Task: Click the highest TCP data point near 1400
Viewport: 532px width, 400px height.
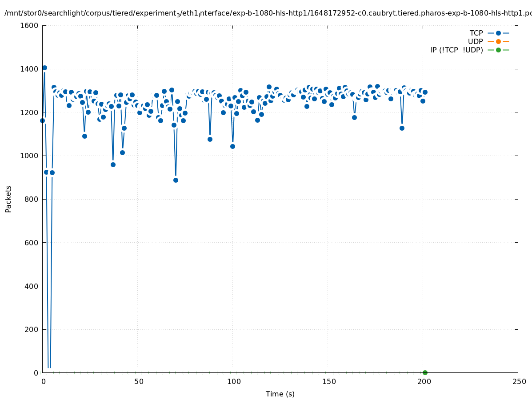Action: coord(44,68)
